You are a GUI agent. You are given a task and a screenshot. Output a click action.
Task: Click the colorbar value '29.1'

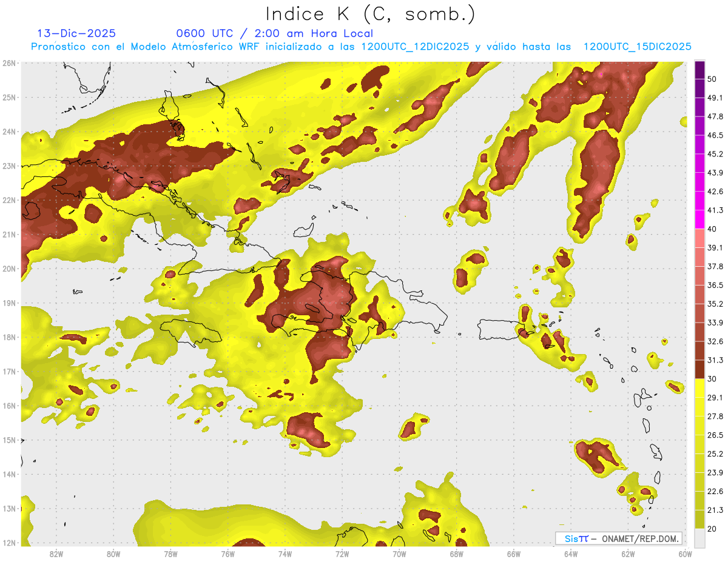tap(715, 397)
